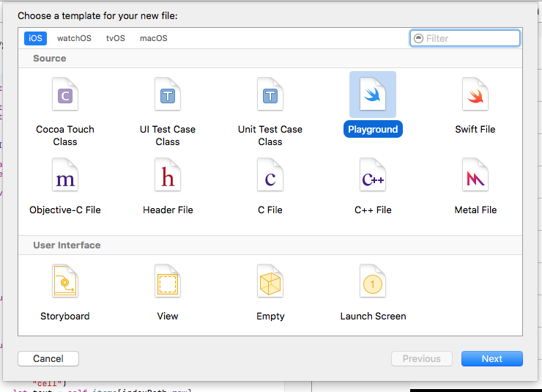542x392 pixels.
Task: Select the Cocoa Touch Class template icon
Action: pos(65,95)
